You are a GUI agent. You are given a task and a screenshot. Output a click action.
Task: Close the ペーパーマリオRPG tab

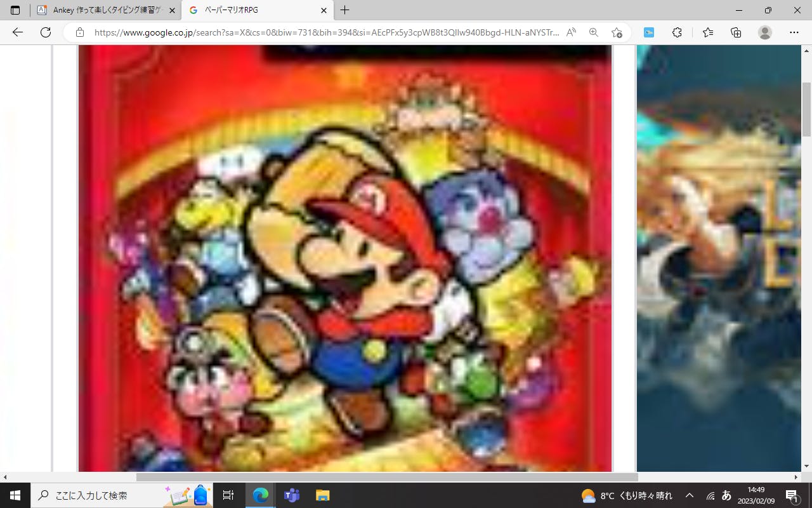click(324, 10)
